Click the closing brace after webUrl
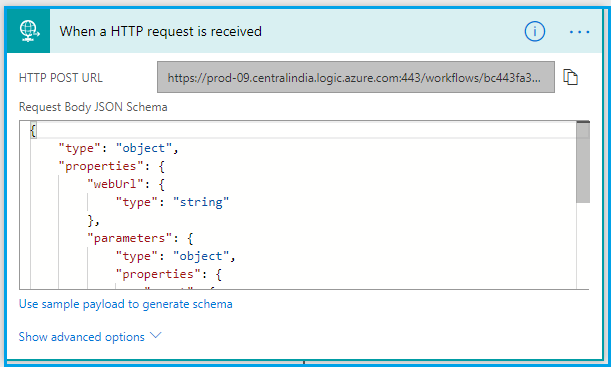 94,221
